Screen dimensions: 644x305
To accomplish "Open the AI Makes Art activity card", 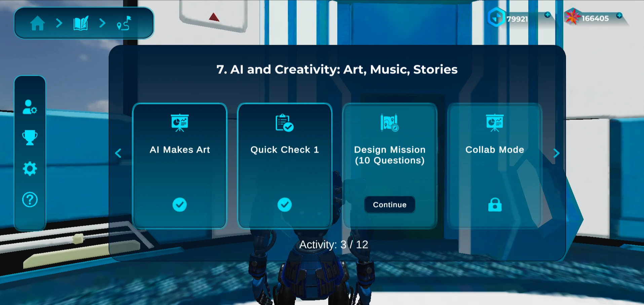I will (180, 166).
